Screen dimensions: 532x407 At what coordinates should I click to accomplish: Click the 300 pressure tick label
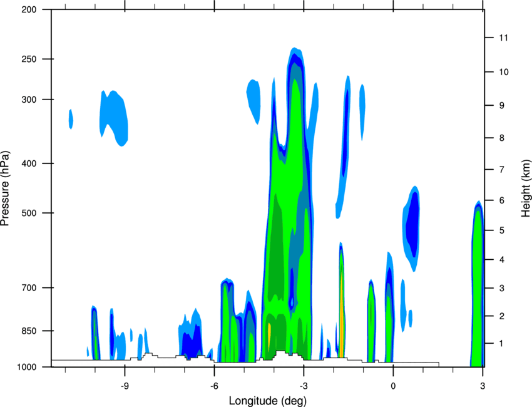pos(29,100)
